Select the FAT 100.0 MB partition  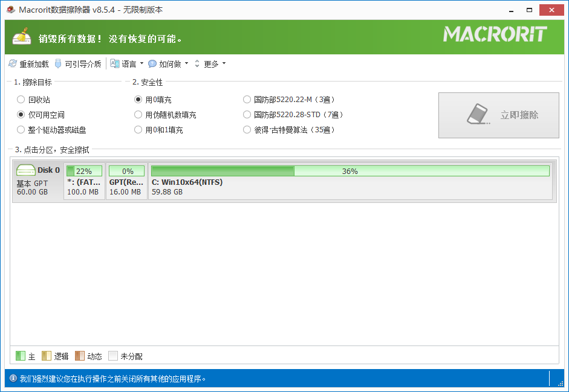(84, 181)
